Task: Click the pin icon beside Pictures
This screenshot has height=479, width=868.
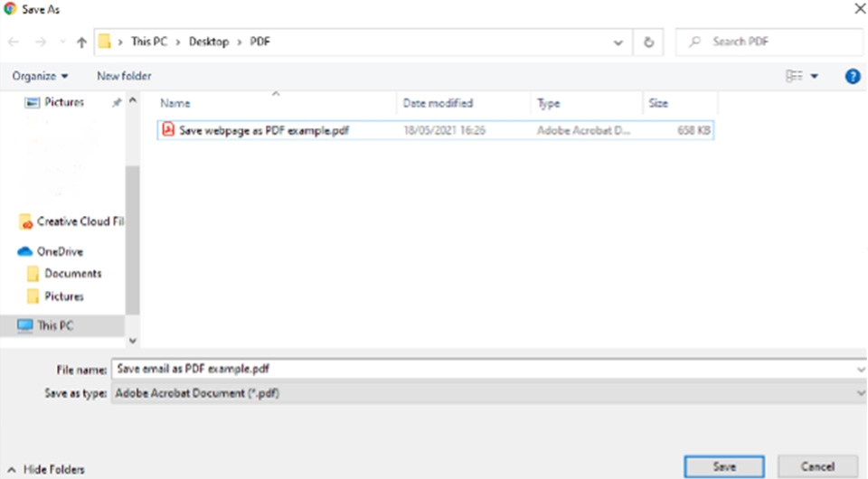Action: [x=117, y=103]
